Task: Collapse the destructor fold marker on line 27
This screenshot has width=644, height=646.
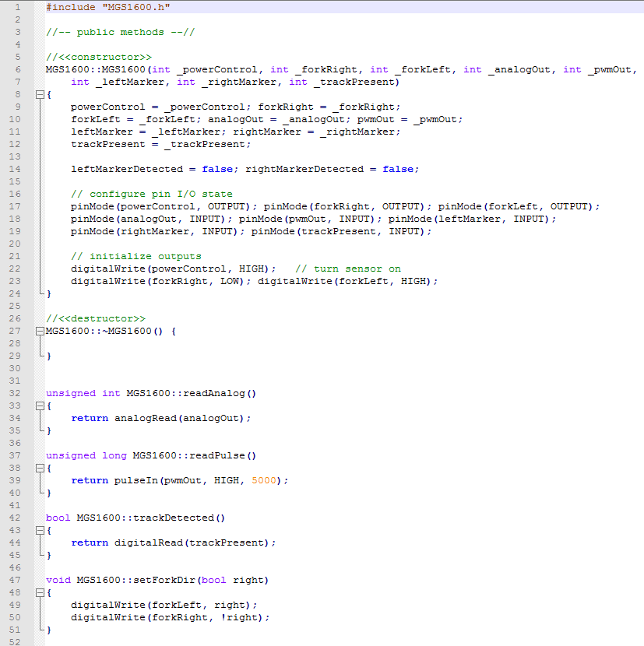Action: (40, 332)
